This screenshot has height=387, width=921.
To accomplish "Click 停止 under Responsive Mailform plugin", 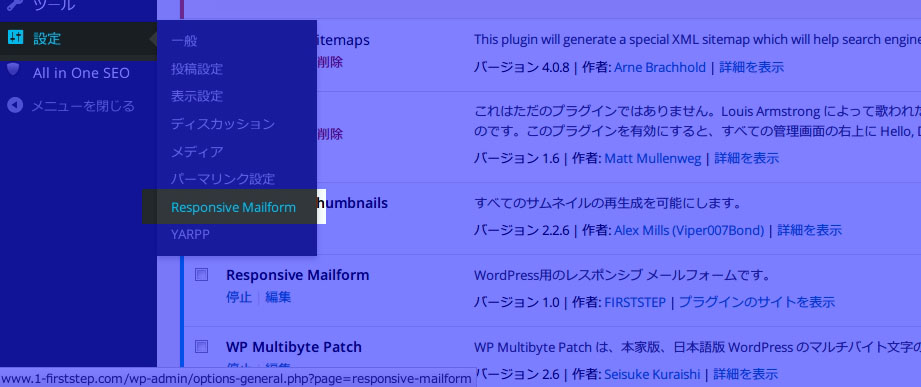I will pyautogui.click(x=238, y=297).
